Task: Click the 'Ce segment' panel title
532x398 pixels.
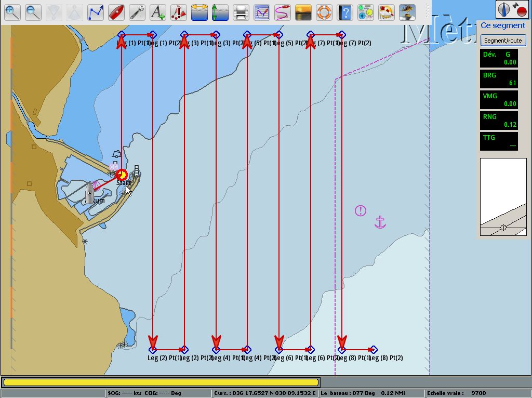Action: pos(503,25)
